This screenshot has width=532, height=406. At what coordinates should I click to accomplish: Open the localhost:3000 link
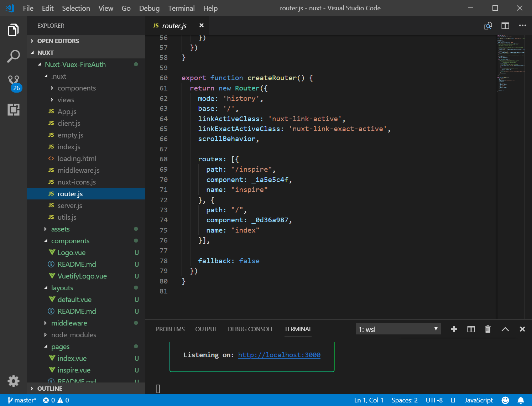click(279, 355)
